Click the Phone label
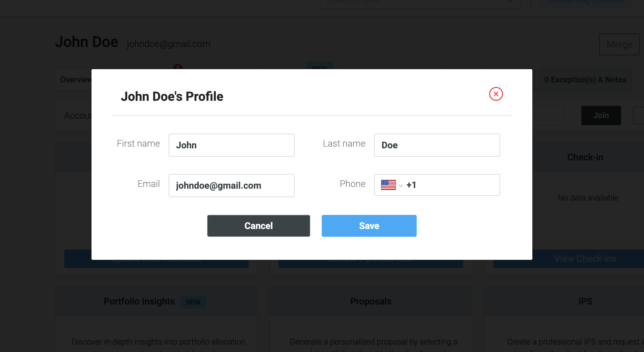Image resolution: width=644 pixels, height=352 pixels. (353, 184)
